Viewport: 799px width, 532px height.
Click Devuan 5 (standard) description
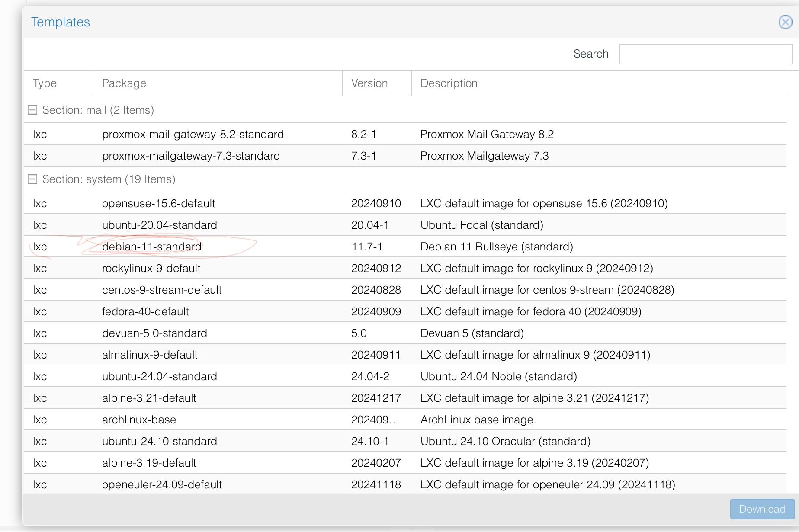point(472,333)
